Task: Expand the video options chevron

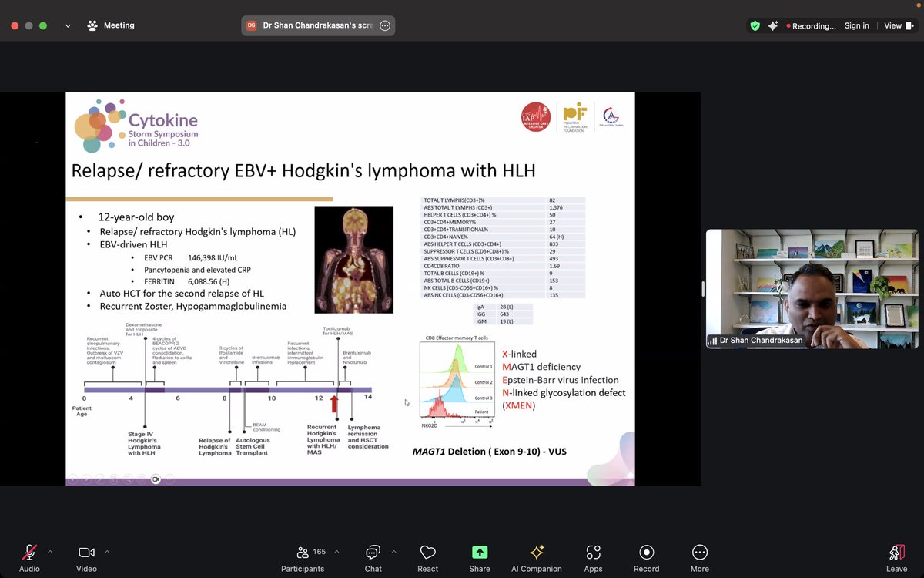Action: coord(107,552)
